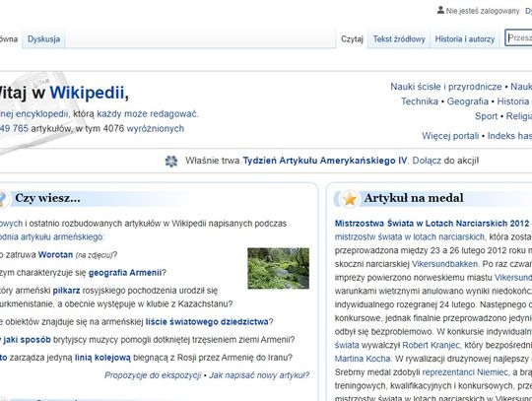Open the Tekst źródłowy tab
Screen dimensions: 532x401
tap(399, 39)
